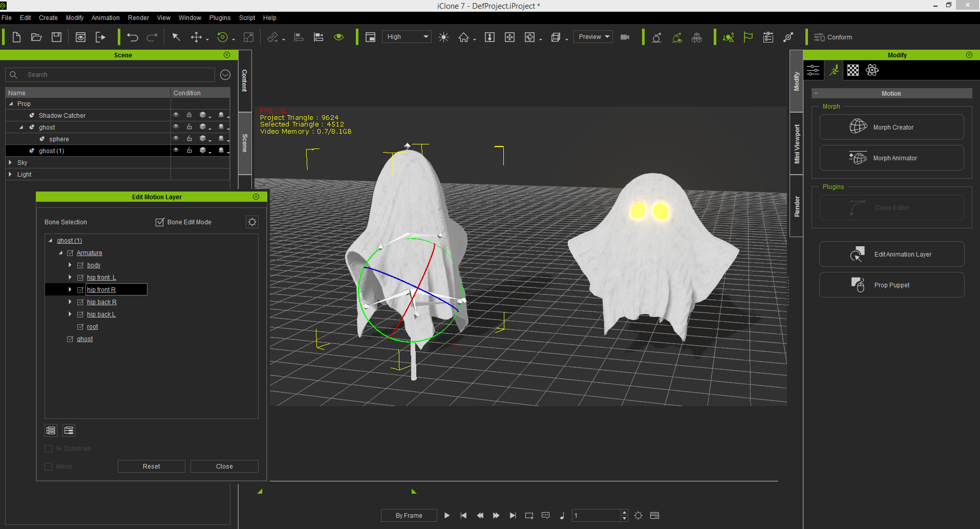Open the Preview mode dropdown
The height and width of the screenshot is (529, 980).
click(593, 37)
